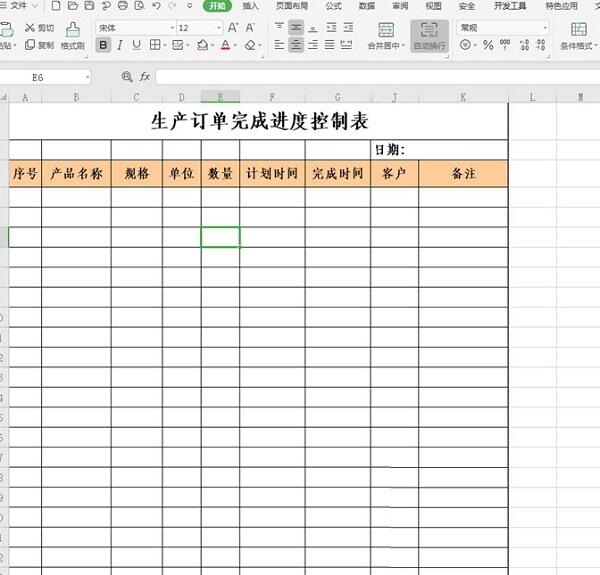Viewport: 600px width, 575px height.
Task: Expand the Name Box E6 dropdown arrow
Action: (x=88, y=77)
